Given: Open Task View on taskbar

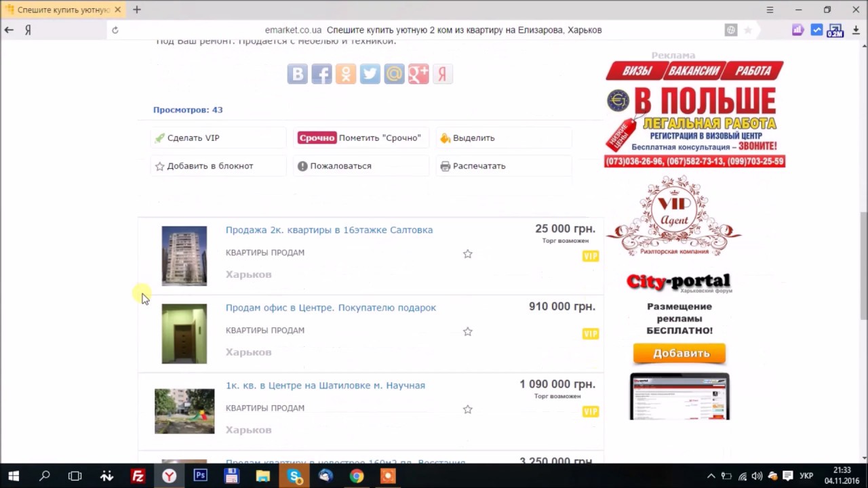Looking at the screenshot, I should click(75, 476).
